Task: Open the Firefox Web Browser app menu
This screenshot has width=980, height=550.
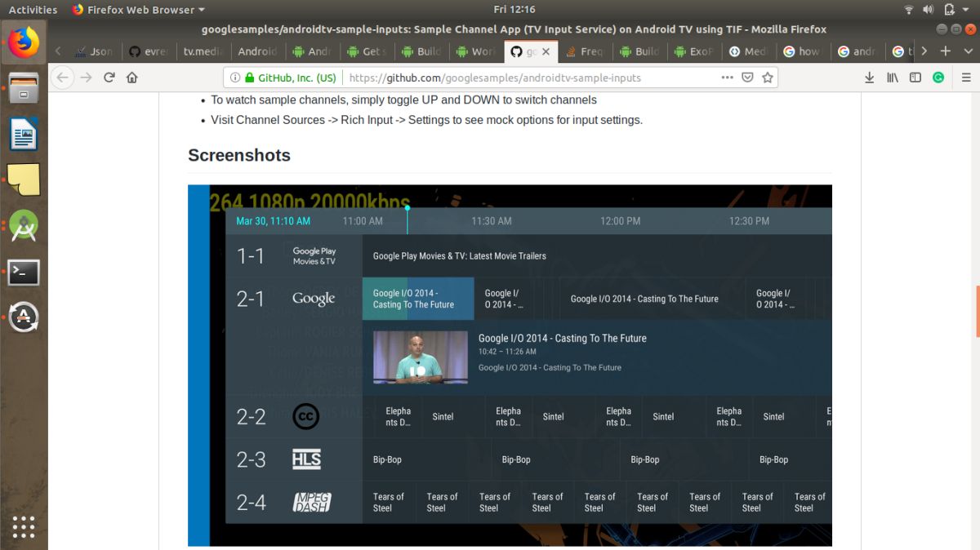Action: point(139,10)
